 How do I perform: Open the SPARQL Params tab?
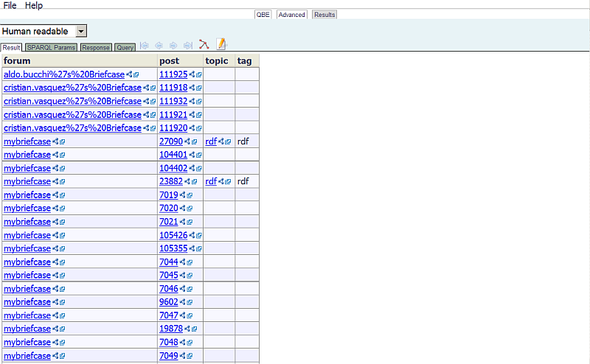pos(51,48)
